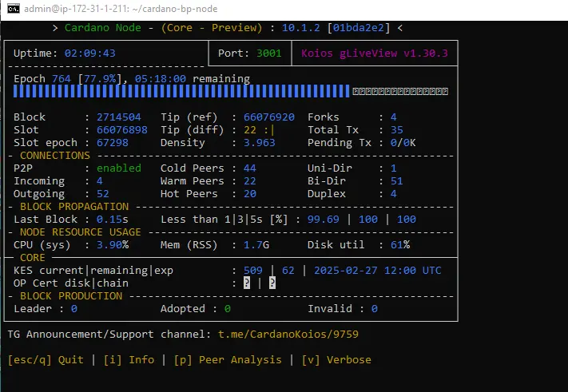The image size is (568, 392).
Task: Select the [i] Info option
Action: pyautogui.click(x=129, y=359)
